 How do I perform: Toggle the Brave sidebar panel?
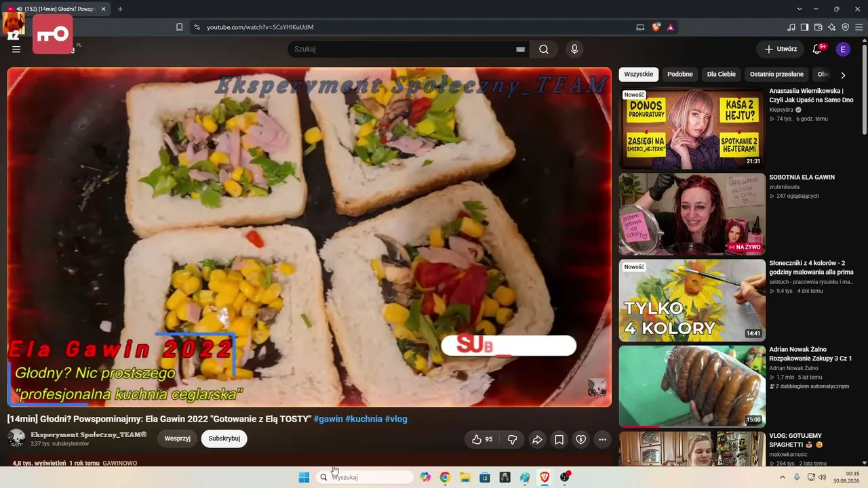click(805, 27)
